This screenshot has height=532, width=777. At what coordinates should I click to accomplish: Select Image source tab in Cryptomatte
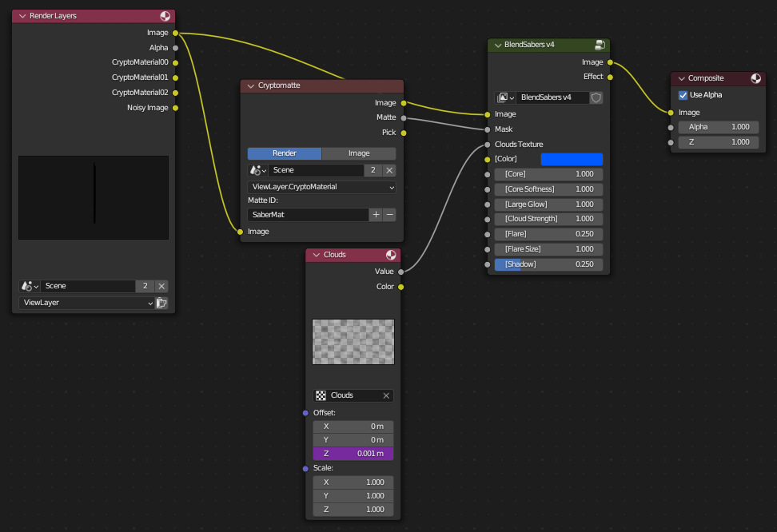(359, 153)
